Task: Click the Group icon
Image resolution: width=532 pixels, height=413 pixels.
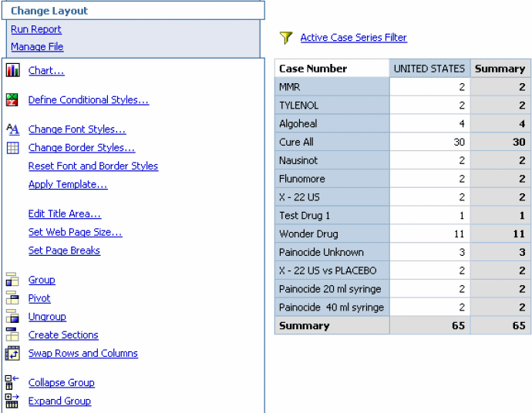Action: tap(12, 280)
